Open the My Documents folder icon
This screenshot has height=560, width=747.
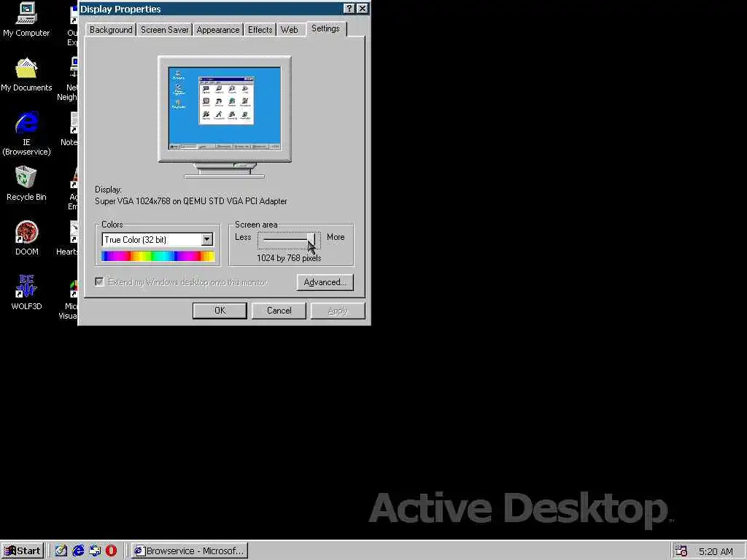(26, 75)
